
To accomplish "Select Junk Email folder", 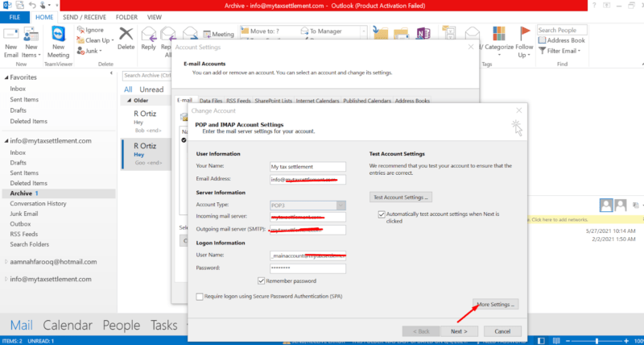I will click(24, 214).
